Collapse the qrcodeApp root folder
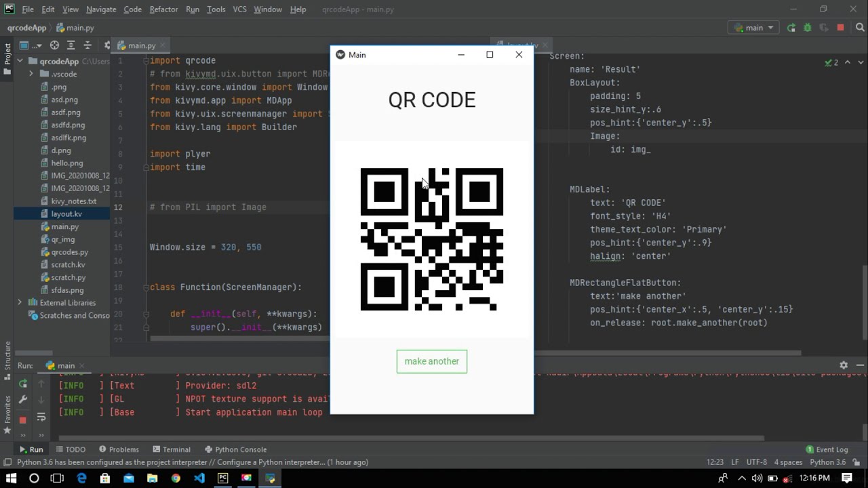Image resolution: width=868 pixels, height=488 pixels. coord(20,61)
